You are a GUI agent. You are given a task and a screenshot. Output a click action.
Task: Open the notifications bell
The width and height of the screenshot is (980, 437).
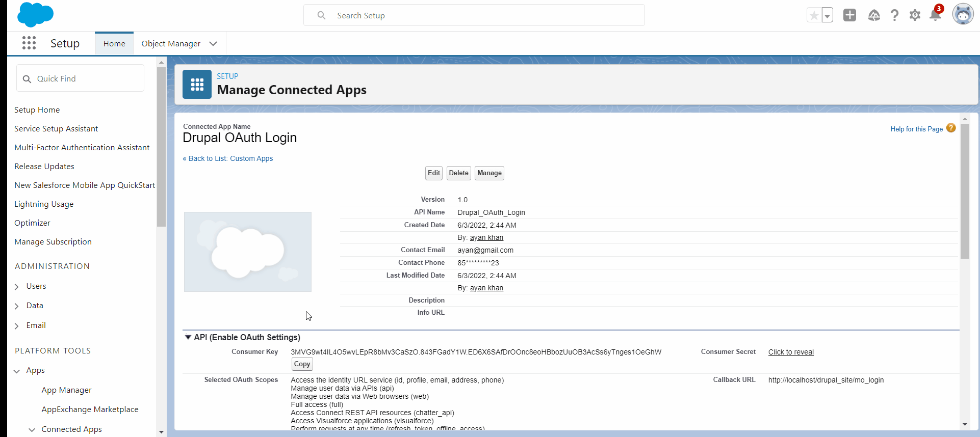pyautogui.click(x=935, y=15)
